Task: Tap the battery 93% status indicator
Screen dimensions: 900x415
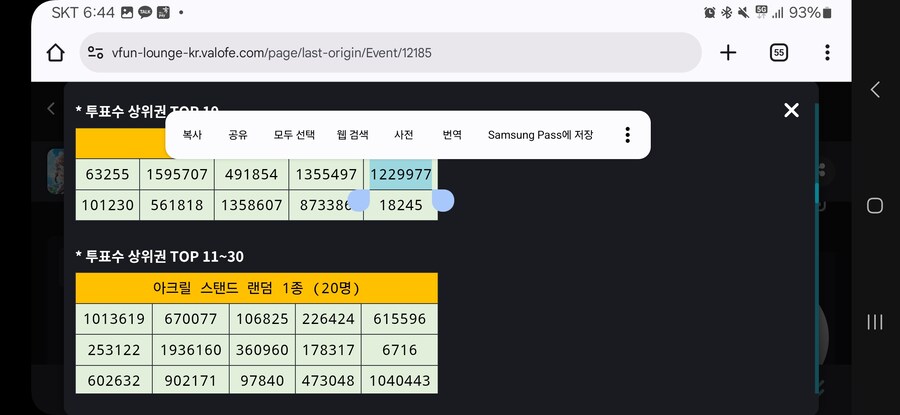Action: click(x=810, y=13)
